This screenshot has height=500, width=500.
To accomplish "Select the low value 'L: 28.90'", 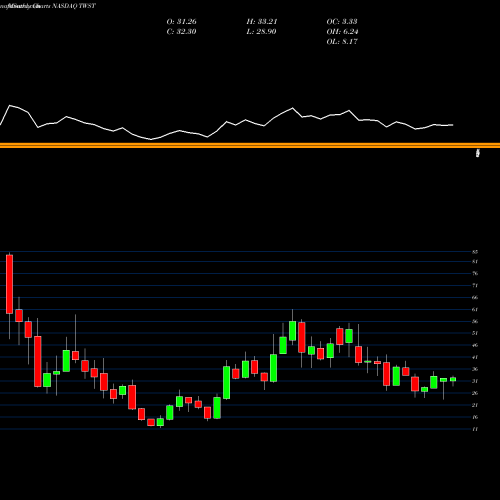I will click(x=261, y=32).
